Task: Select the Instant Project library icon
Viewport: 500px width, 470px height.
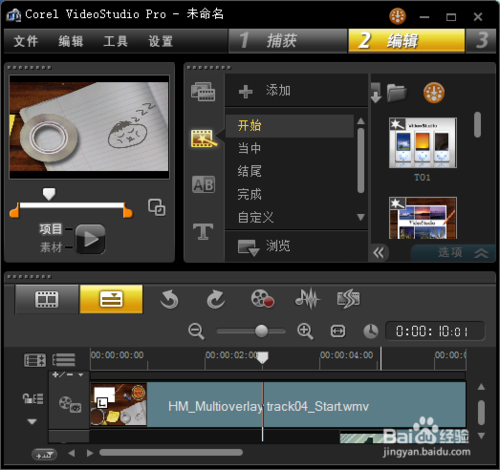Action: 204,138
